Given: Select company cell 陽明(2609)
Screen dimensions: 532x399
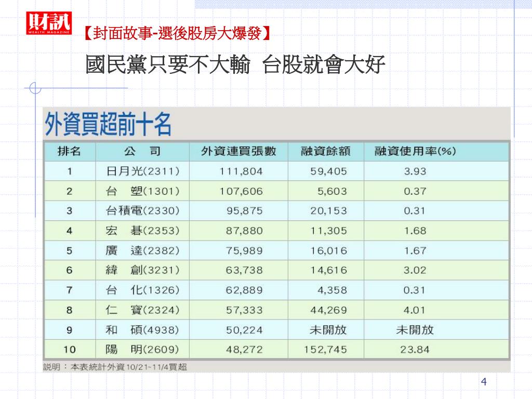Looking at the screenshot, I should [x=142, y=350].
